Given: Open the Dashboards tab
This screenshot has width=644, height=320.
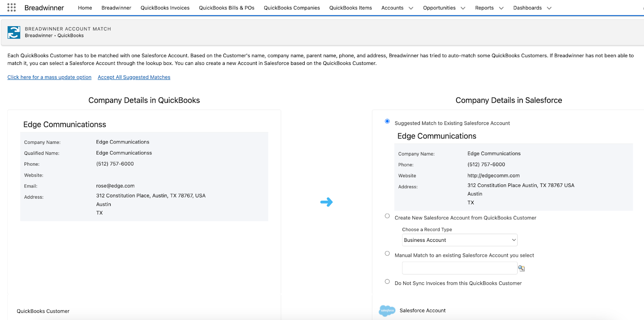Looking at the screenshot, I should pyautogui.click(x=527, y=8).
